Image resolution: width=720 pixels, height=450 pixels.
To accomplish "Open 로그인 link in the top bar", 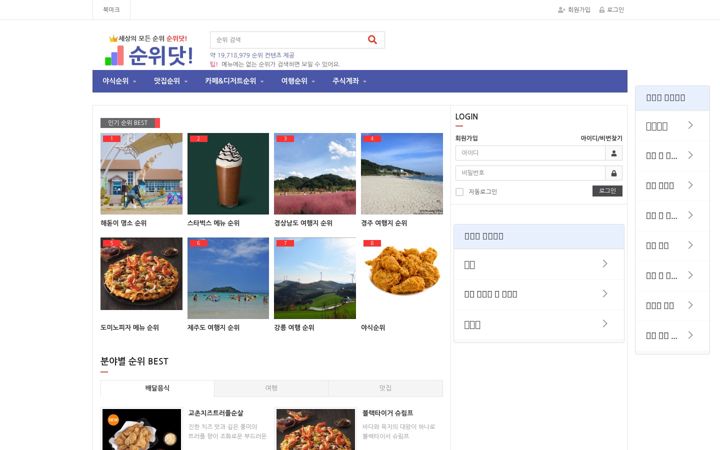I will pyautogui.click(x=616, y=10).
